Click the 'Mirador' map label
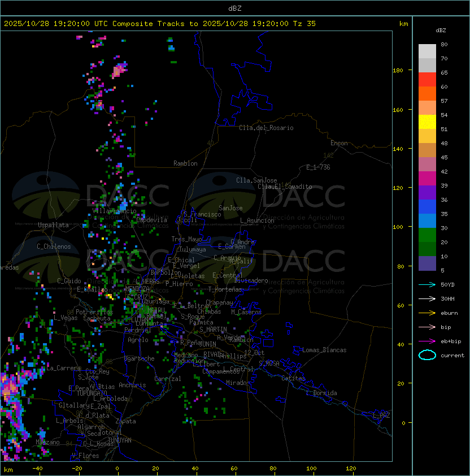Viewport: 470px width, 476px height. tap(238, 383)
